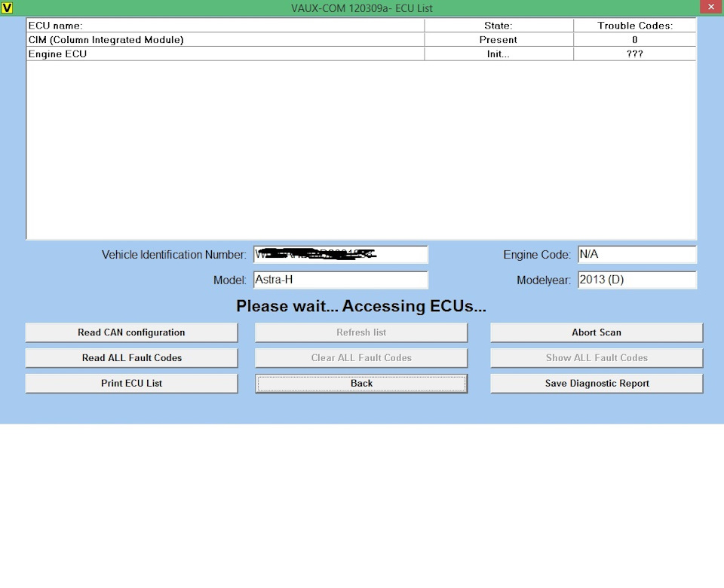Click the State column header

pos(499,26)
